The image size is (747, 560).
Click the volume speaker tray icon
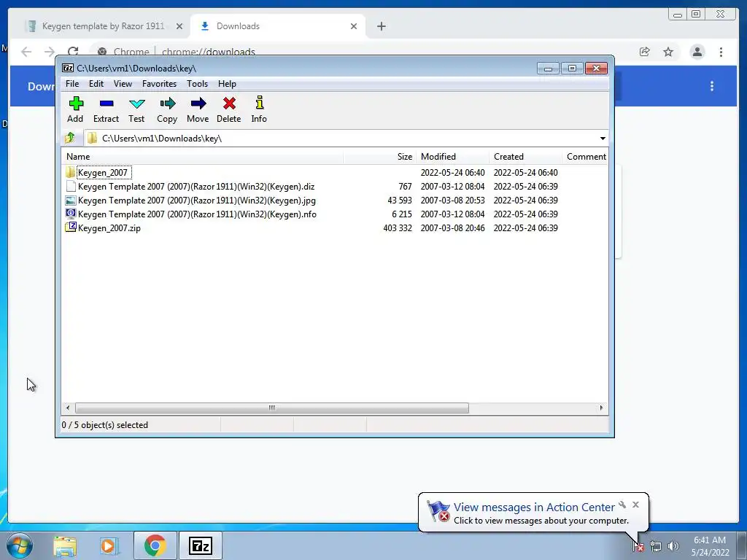tap(673, 546)
